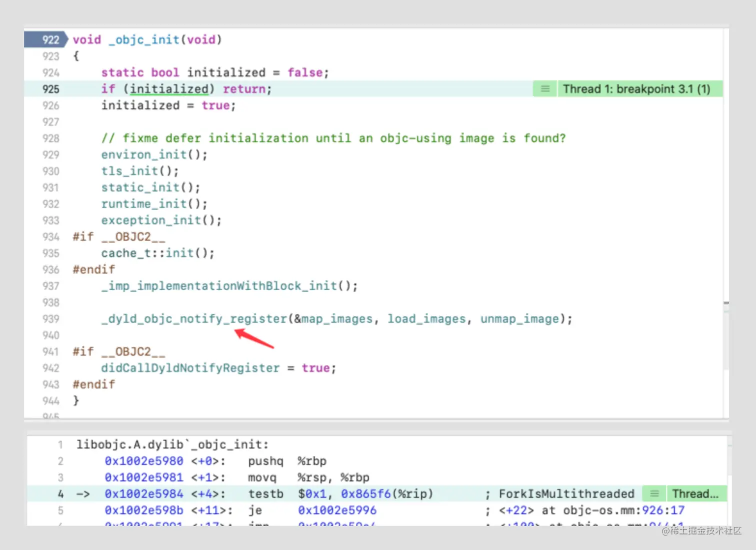Screen dimensions: 756x550
Task: Click '#endif' on line 936
Action: 94,270
